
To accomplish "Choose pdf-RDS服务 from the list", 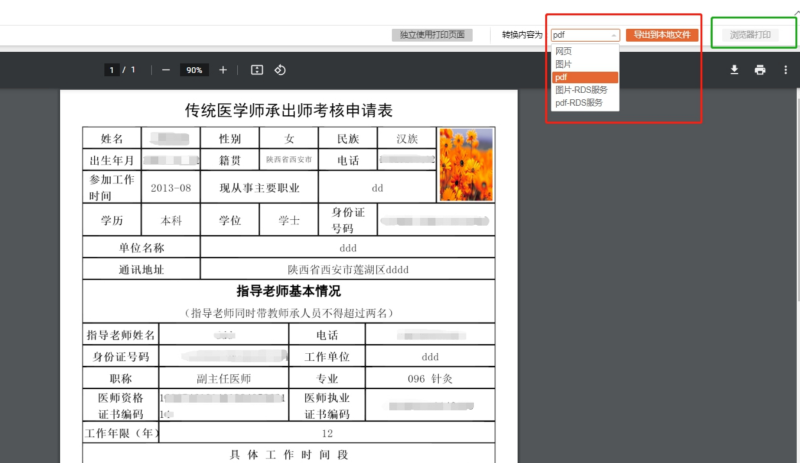I will (579, 102).
